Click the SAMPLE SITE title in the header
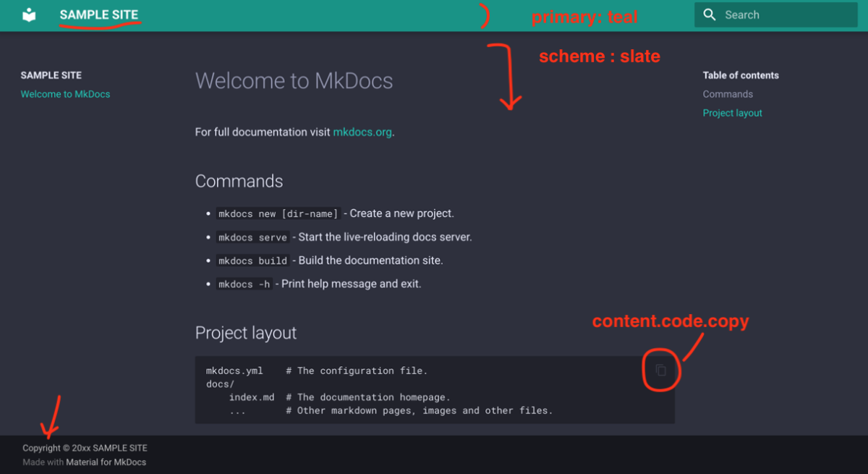Screen dimensions: 868x474 (98, 14)
